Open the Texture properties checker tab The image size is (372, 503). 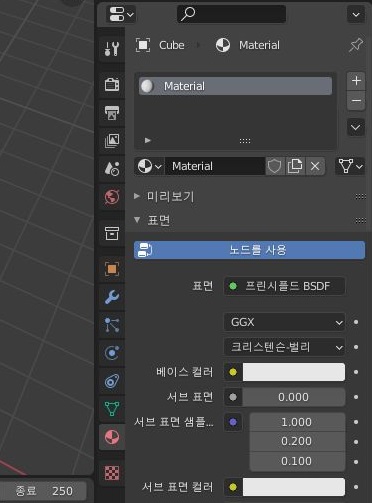(x=112, y=473)
